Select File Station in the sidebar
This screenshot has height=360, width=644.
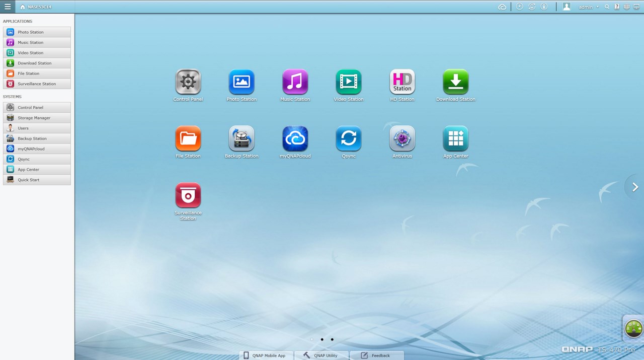coord(37,74)
